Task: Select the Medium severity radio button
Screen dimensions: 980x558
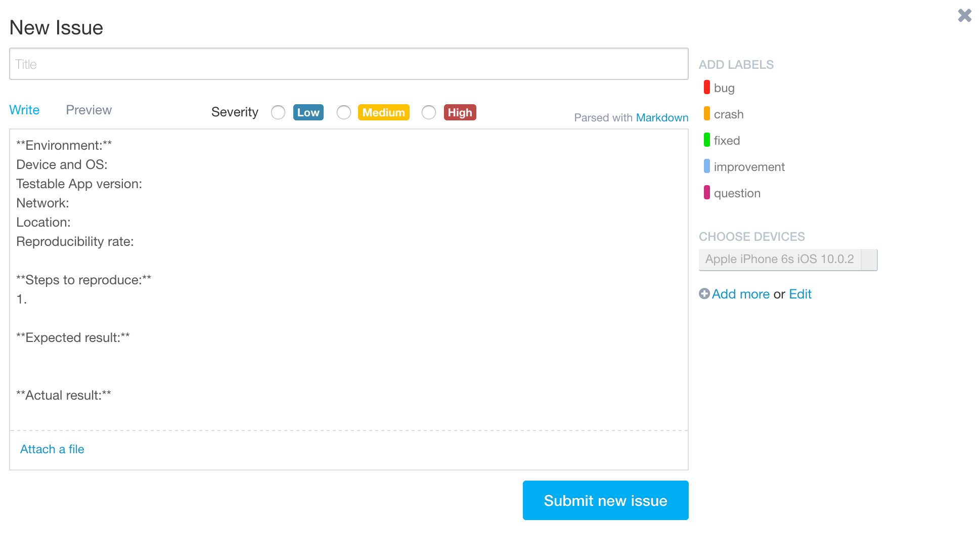Action: pos(344,112)
